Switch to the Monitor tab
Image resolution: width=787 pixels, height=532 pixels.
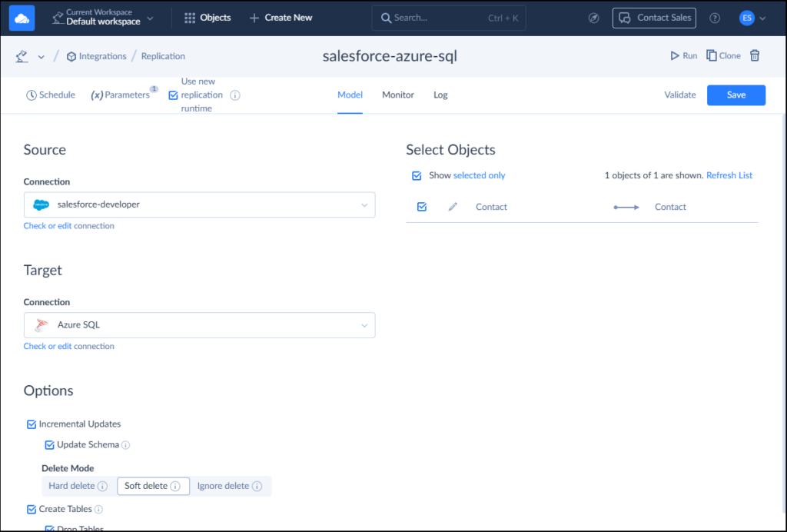click(x=398, y=95)
